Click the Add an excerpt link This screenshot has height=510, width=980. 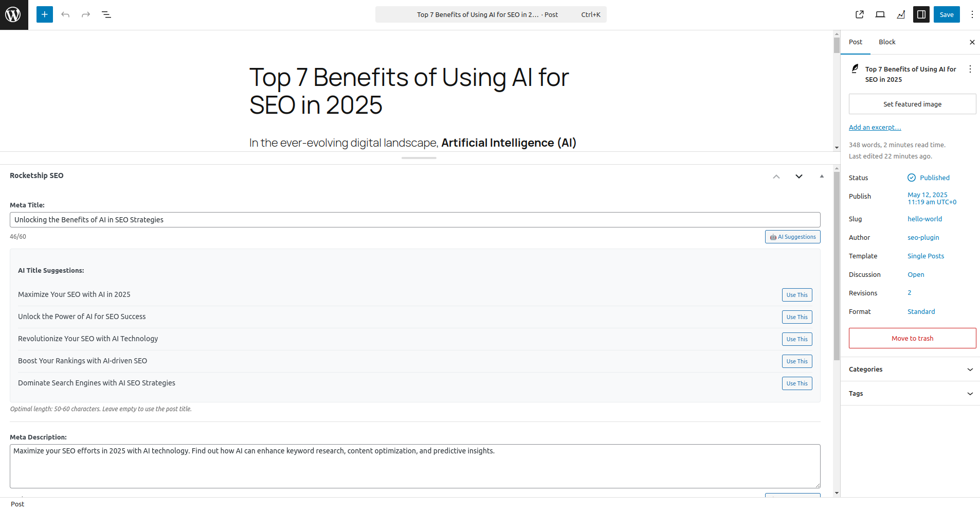tap(875, 128)
